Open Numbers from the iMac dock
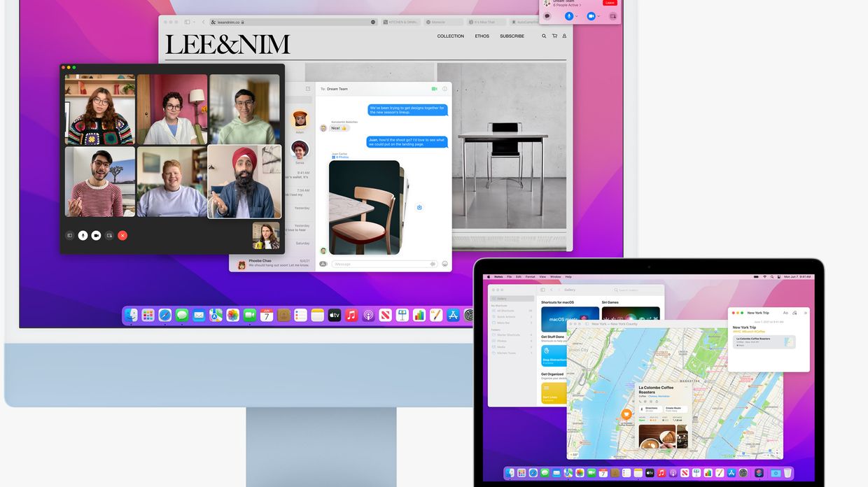 pyautogui.click(x=419, y=316)
